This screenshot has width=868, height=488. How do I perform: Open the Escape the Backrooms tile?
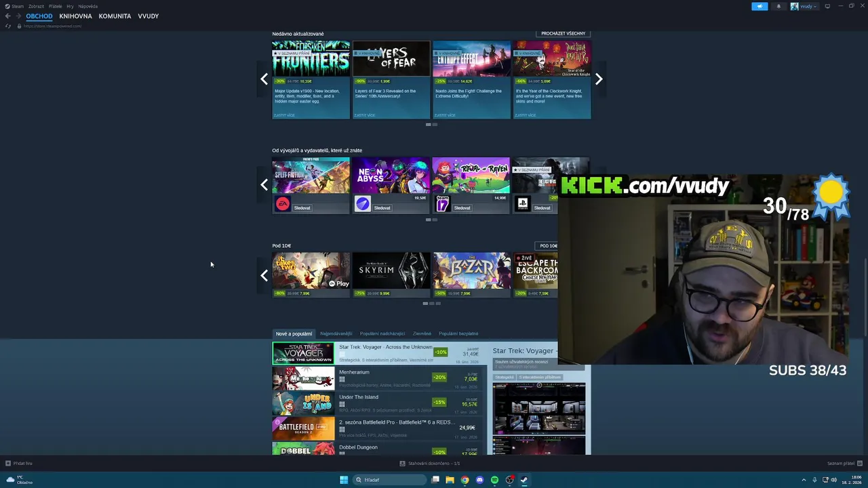pos(536,275)
